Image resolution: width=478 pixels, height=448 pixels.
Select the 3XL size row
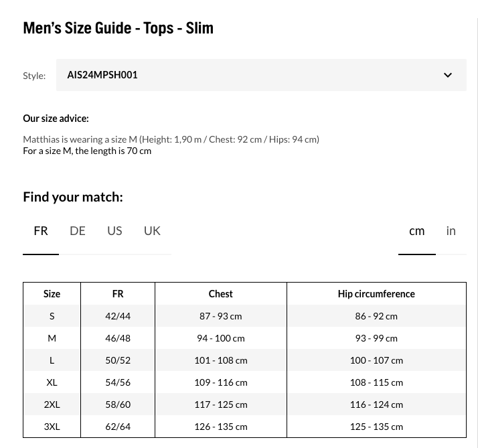[244, 427]
